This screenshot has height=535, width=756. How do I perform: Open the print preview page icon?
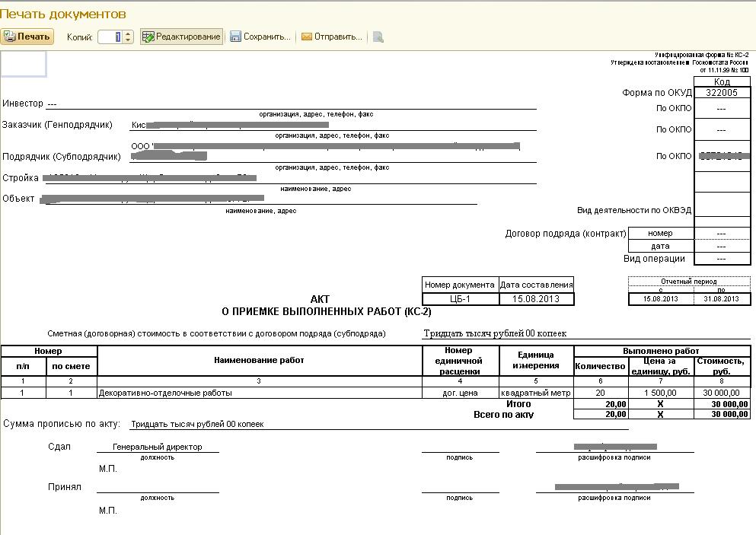pos(378,37)
